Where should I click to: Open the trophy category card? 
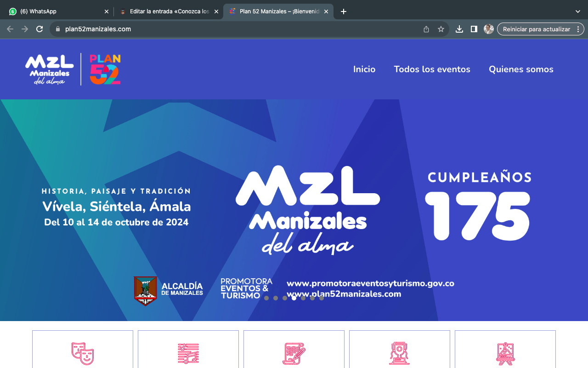click(x=400, y=350)
